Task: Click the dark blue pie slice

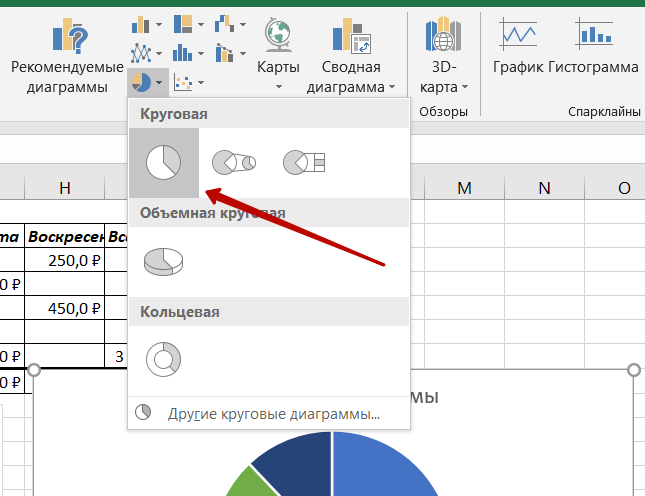Action: point(300,463)
